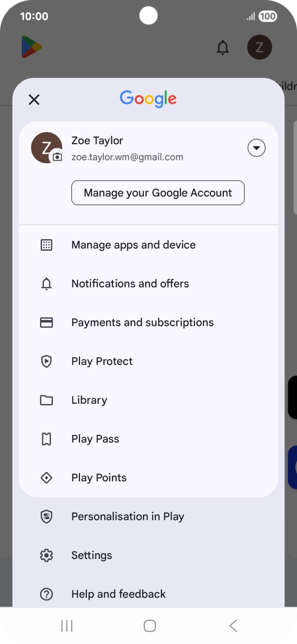The height and width of the screenshot is (644, 297).
Task: Tap the Library folder icon
Action: click(47, 400)
